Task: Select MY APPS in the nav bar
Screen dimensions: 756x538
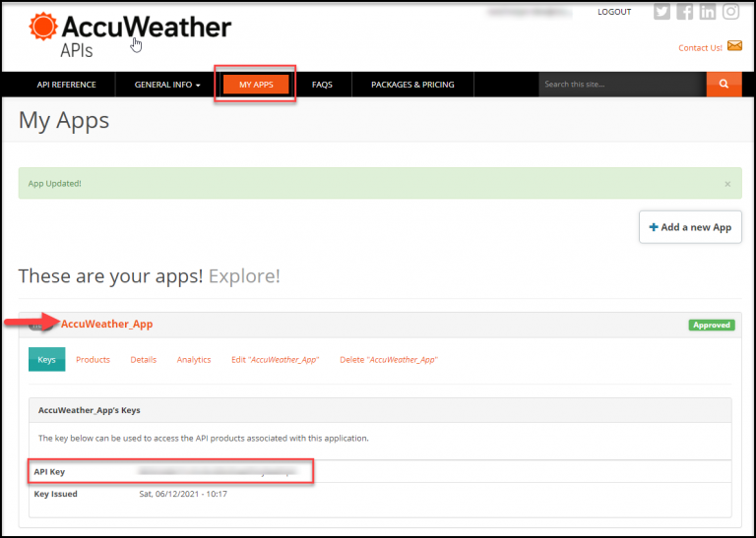Action: (x=256, y=85)
